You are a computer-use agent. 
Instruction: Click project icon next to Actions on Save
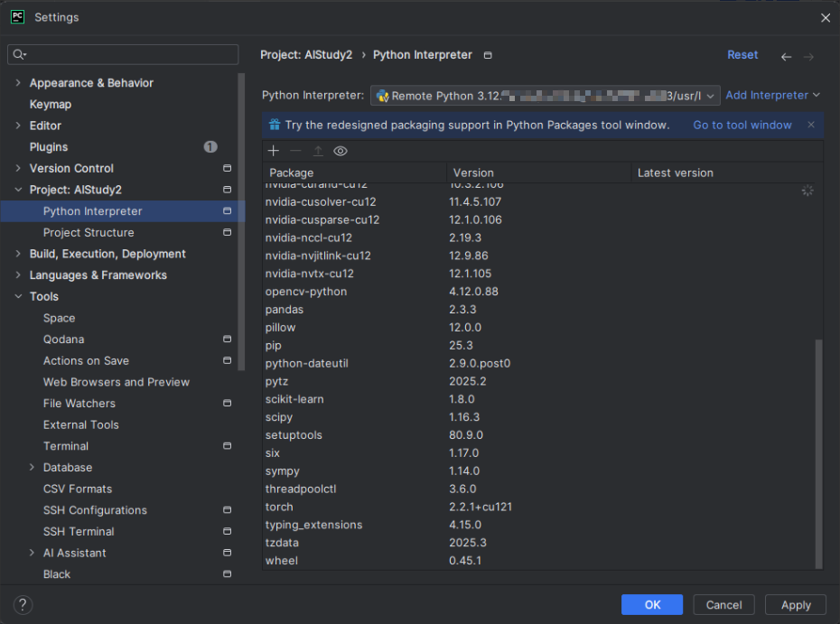pyautogui.click(x=227, y=360)
